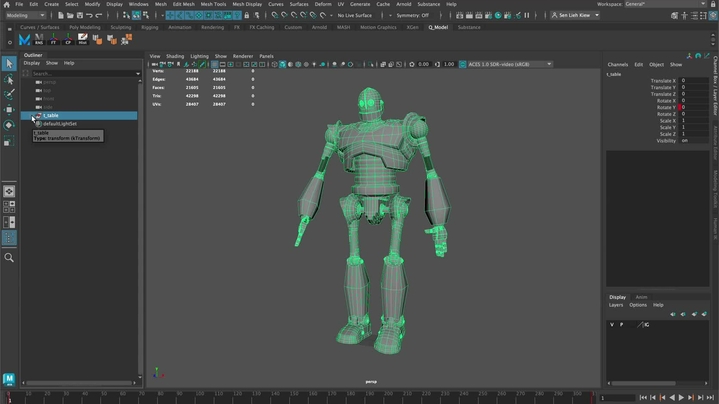Toggle the P playback flag of the layer
The image size is (719, 404).
[x=621, y=324]
